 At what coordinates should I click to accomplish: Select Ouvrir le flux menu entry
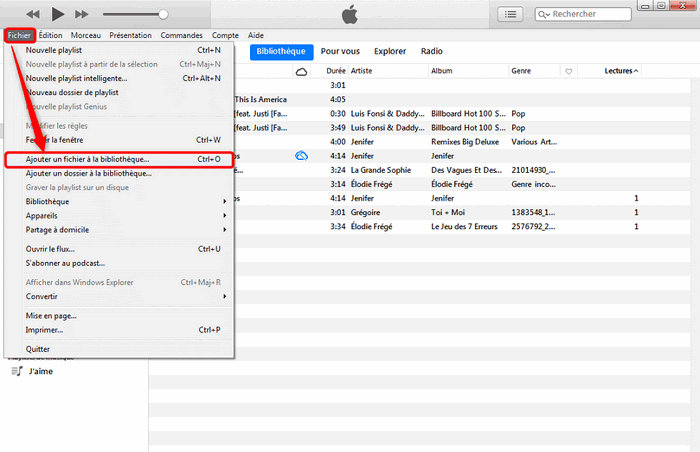pyautogui.click(x=119, y=249)
